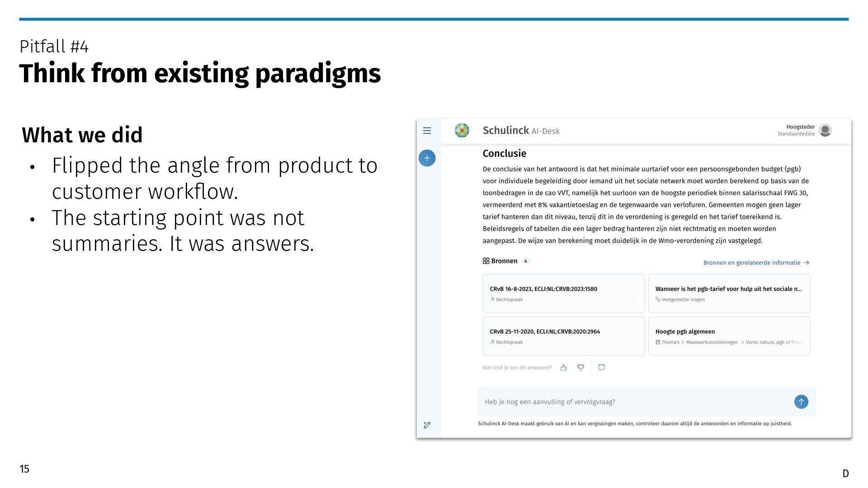The height and width of the screenshot is (488, 868).
Task: Open the comment feedback icon
Action: [x=601, y=368]
